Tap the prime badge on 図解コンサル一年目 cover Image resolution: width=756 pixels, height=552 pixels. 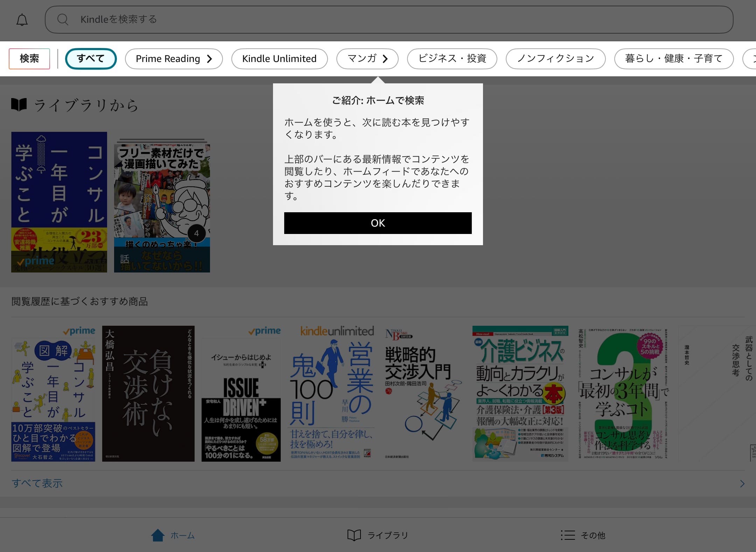79,330
